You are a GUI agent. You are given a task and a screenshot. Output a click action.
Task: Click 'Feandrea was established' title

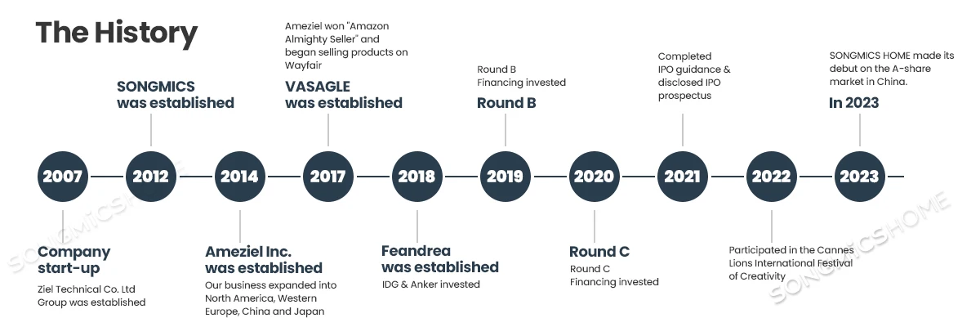tap(440, 259)
